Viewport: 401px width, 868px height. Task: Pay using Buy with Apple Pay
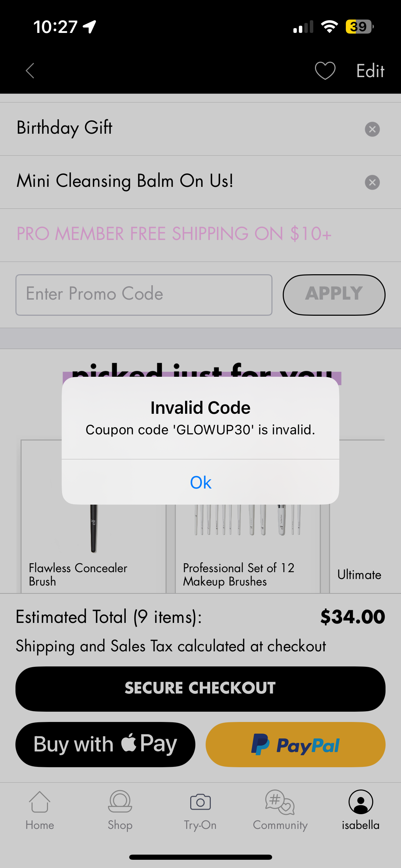105,744
